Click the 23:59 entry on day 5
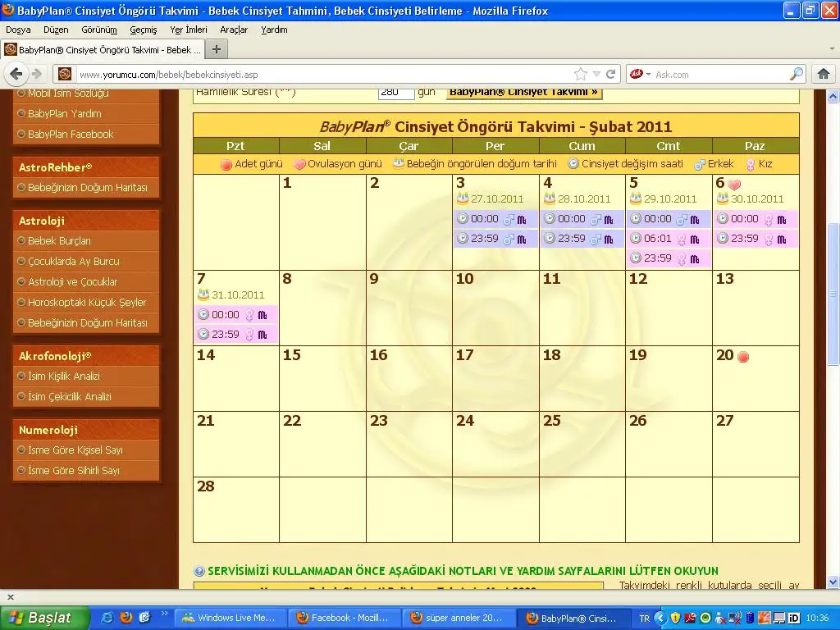Screen dimensions: 840x630 pos(669,258)
